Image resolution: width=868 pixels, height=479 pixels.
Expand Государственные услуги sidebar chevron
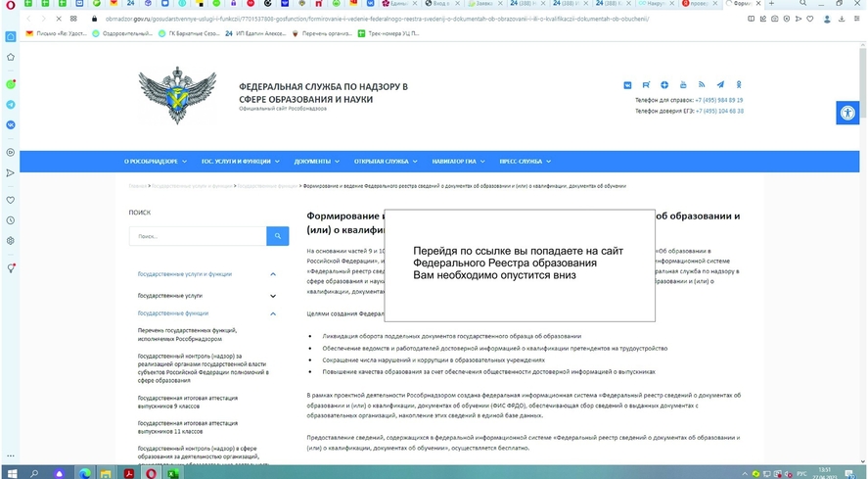click(x=273, y=296)
